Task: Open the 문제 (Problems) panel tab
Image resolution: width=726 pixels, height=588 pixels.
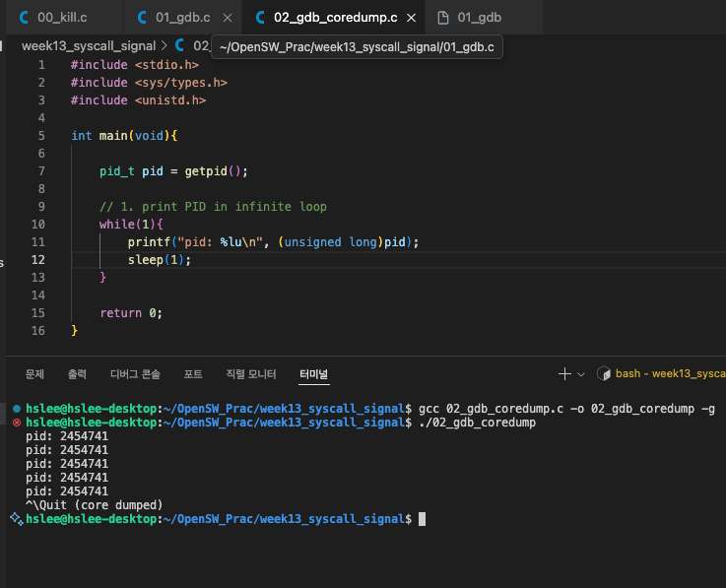Action: click(x=34, y=374)
